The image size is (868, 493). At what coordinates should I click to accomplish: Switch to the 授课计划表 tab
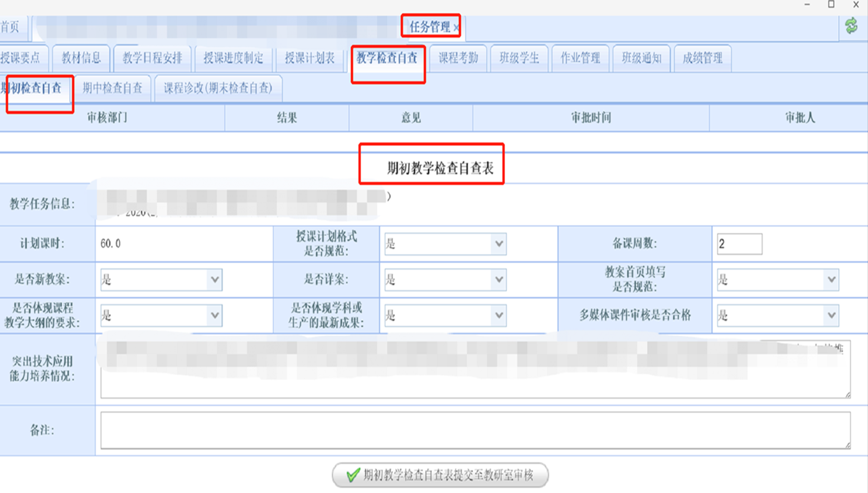[309, 58]
